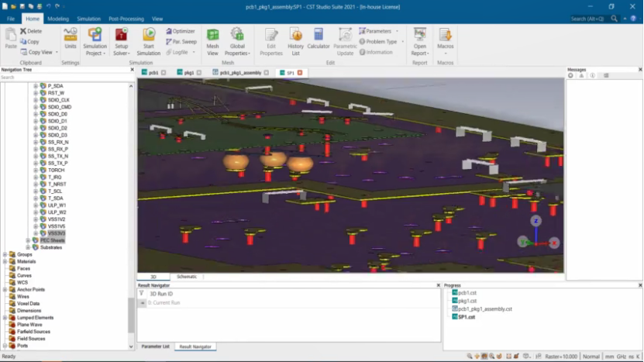Click the box next to pcb1 tab
The height and width of the screenshot is (362, 644).
164,73
